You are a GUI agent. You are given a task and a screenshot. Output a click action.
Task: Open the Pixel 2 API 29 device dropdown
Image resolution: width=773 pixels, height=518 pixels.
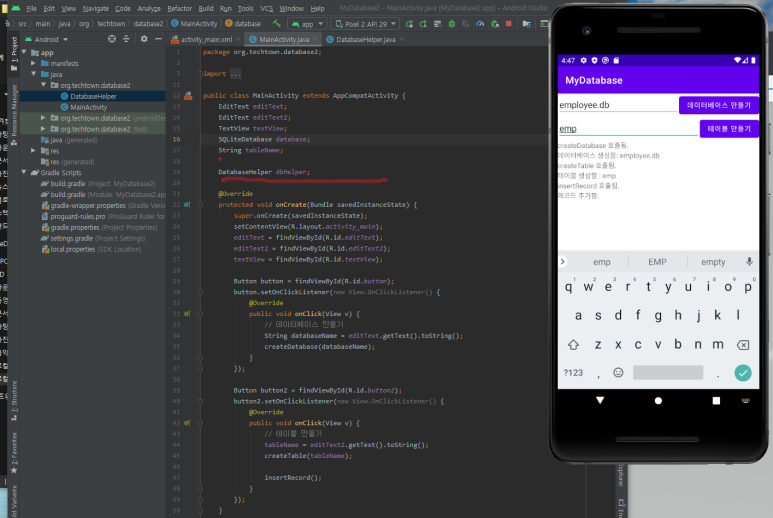tap(366, 24)
